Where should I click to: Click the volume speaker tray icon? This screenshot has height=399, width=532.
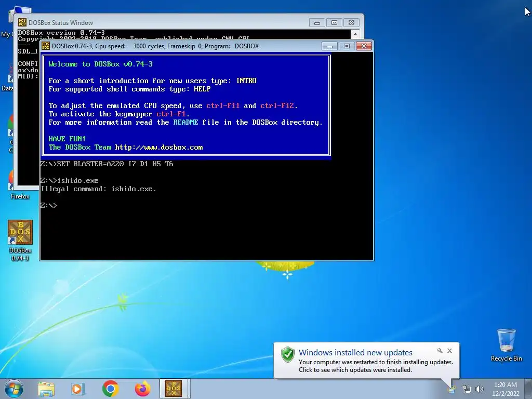tap(480, 389)
